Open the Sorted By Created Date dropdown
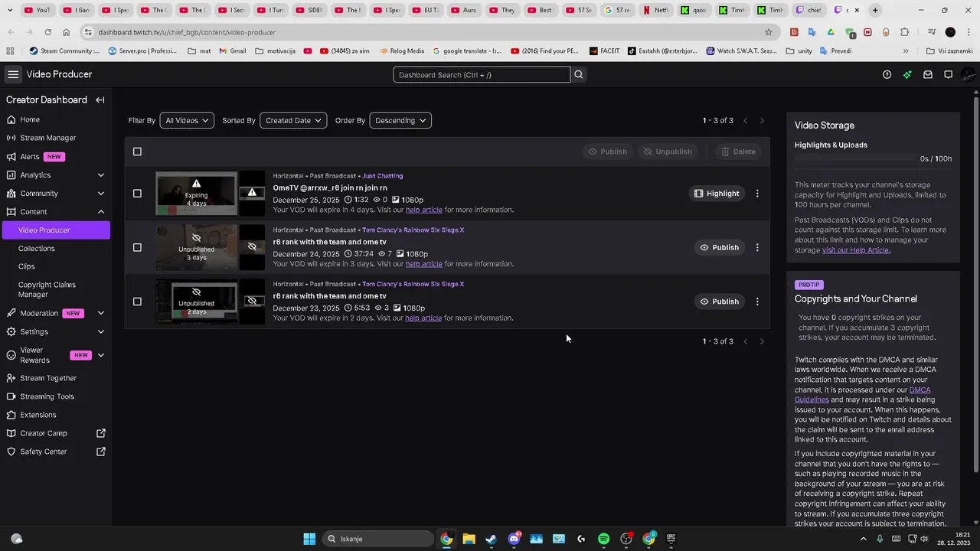Image resolution: width=980 pixels, height=551 pixels. coord(293,121)
